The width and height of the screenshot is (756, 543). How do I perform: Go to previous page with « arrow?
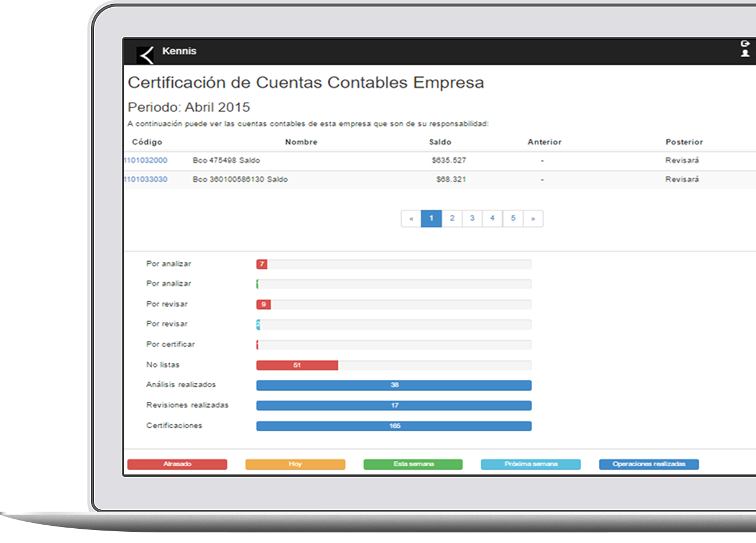[411, 219]
